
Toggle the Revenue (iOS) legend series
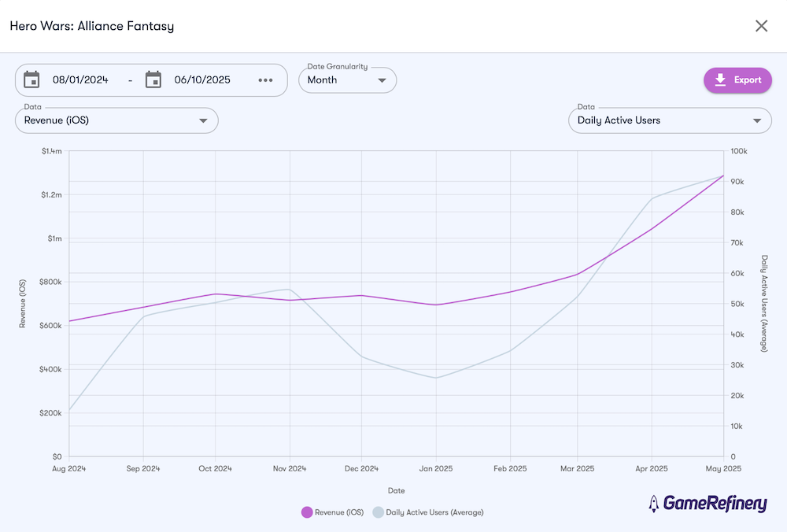click(332, 512)
